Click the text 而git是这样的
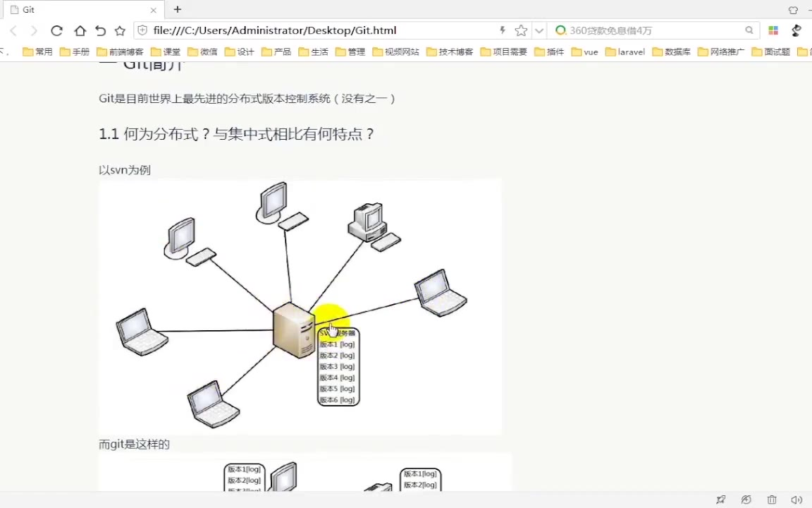Image resolution: width=812 pixels, height=508 pixels. [134, 445]
